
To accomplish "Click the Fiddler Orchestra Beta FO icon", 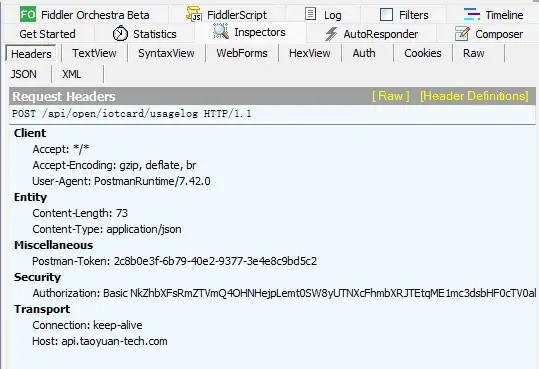I will tap(28, 14).
